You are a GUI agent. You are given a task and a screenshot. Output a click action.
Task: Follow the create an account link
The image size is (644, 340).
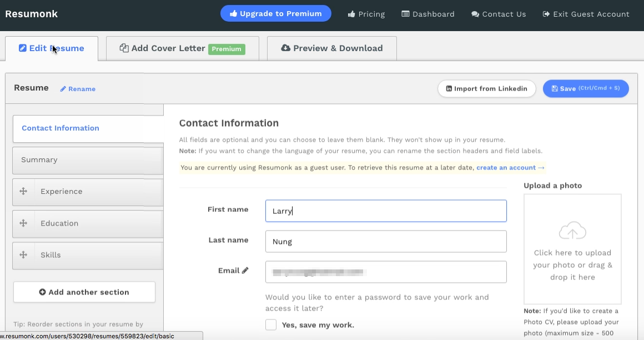(510, 168)
